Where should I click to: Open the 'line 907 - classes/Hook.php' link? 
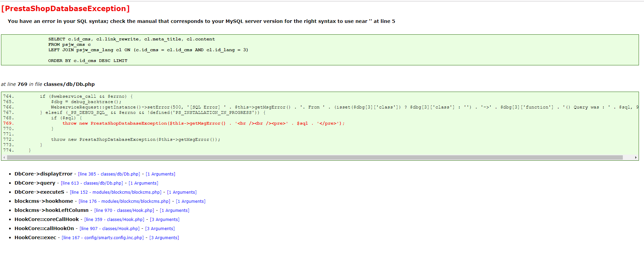(x=110, y=229)
